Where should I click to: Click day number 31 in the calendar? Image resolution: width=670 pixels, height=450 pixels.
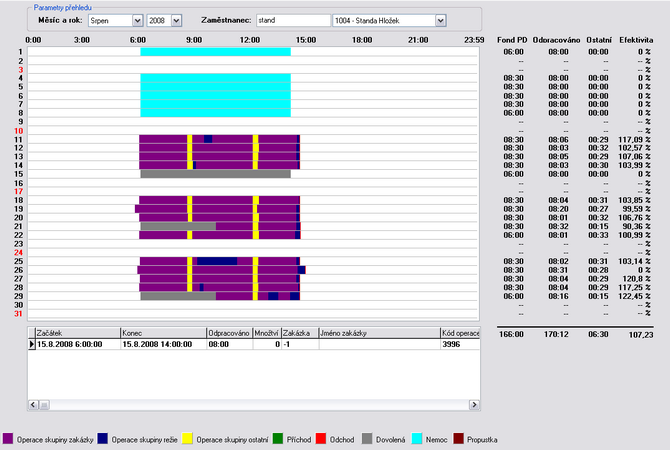[x=18, y=314]
